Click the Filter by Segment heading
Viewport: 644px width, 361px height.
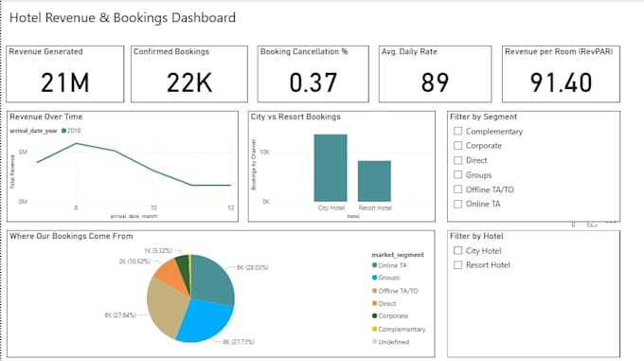point(483,117)
